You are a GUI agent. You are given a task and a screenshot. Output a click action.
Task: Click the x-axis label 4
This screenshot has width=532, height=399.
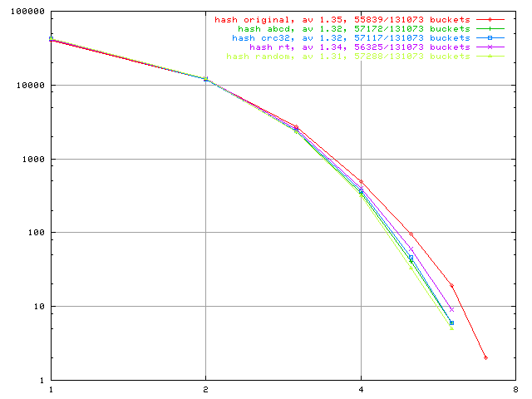coord(361,389)
